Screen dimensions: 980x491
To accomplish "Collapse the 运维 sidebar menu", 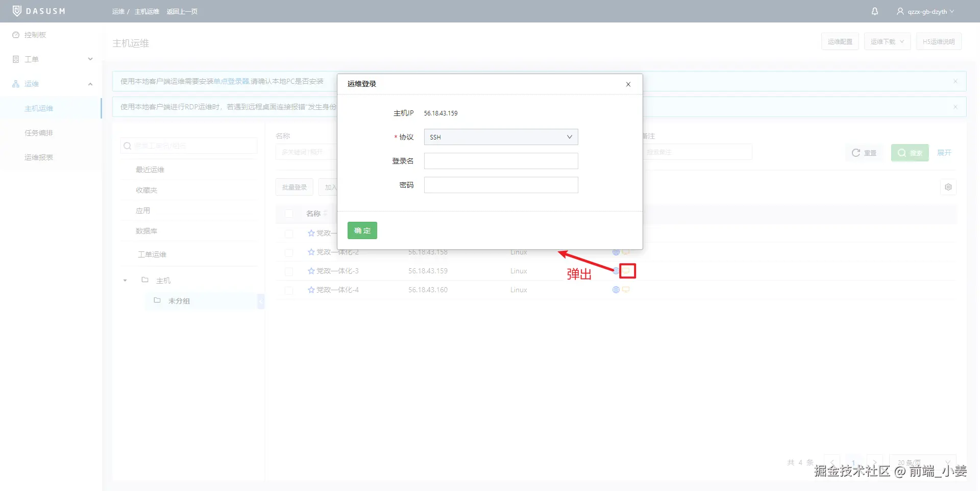I will coord(90,84).
